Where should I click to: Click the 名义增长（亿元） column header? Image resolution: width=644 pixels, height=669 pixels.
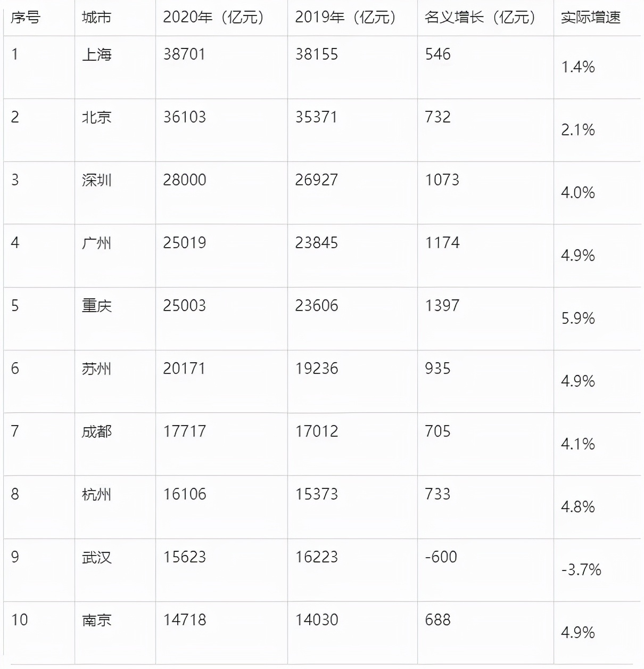pyautogui.click(x=480, y=18)
